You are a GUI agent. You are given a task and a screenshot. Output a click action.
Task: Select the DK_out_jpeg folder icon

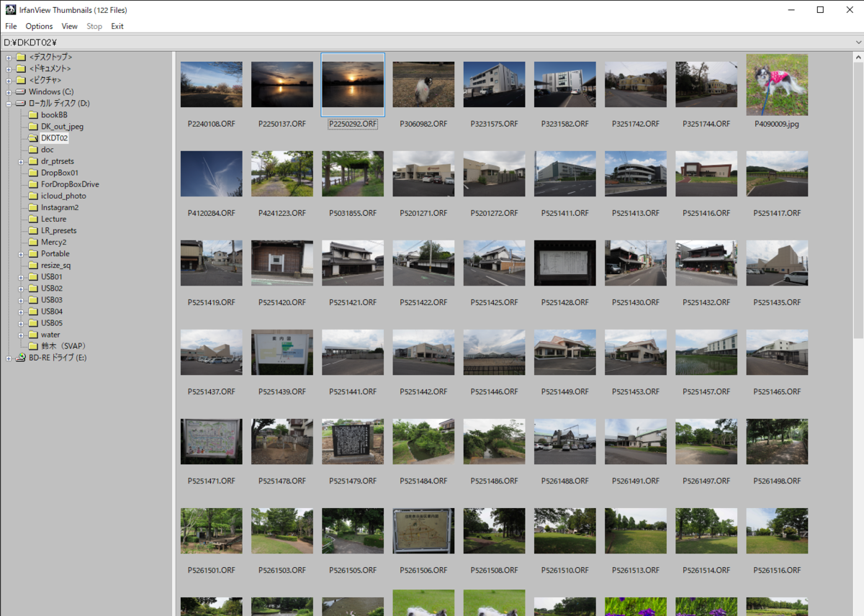[33, 127]
